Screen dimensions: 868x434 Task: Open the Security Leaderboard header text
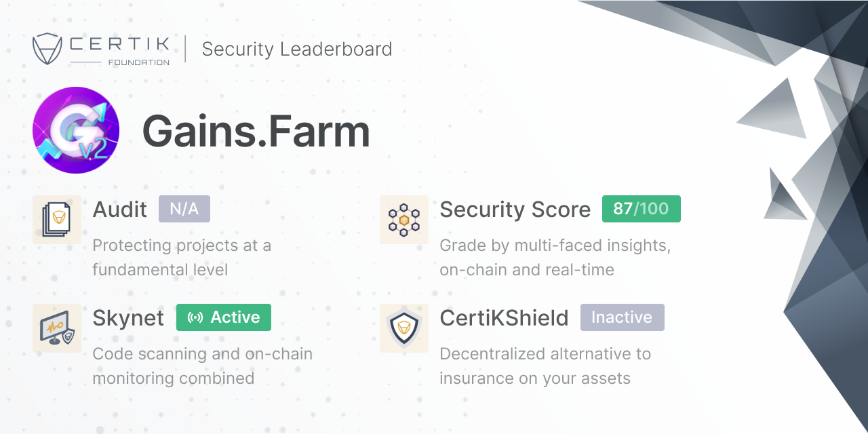297,50
